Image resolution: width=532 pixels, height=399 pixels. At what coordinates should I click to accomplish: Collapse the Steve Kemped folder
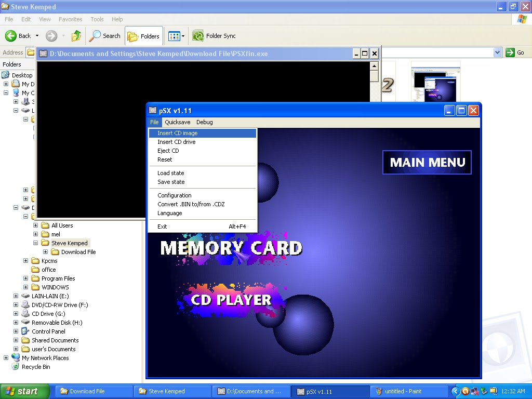36,243
